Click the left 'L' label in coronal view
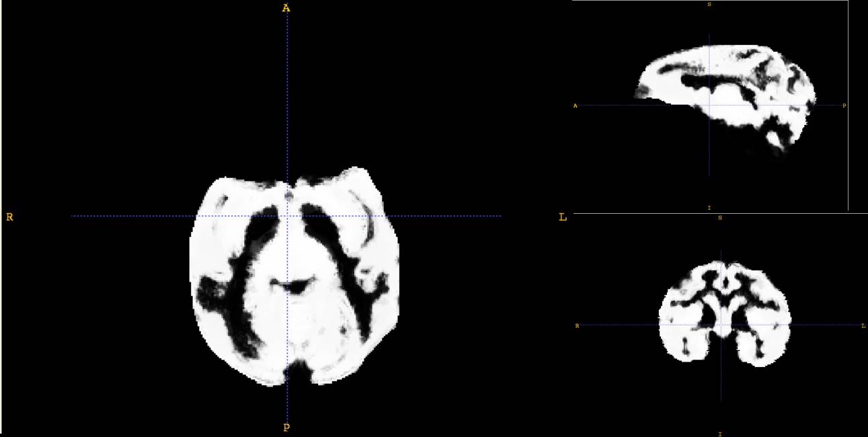The height and width of the screenshot is (437, 868). pos(863,326)
